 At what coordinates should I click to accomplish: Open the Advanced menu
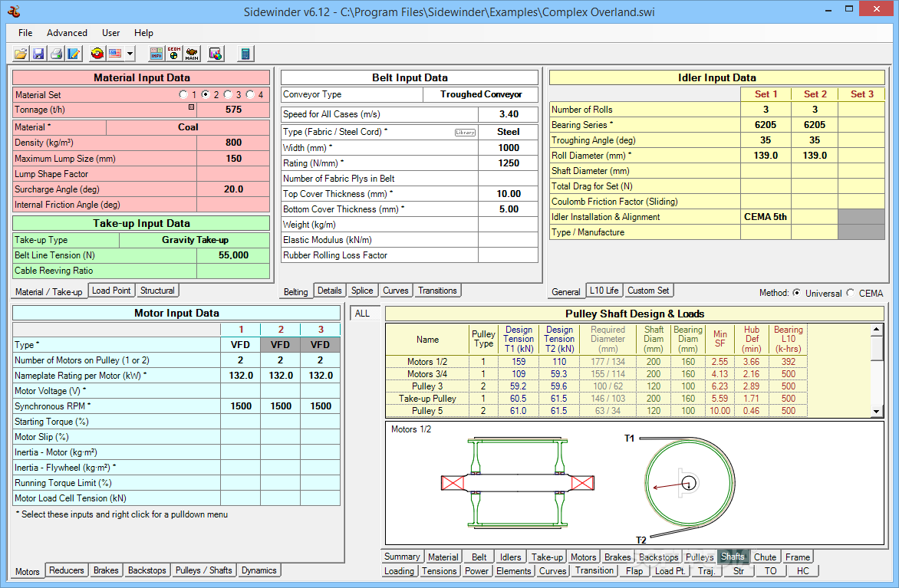[67, 33]
